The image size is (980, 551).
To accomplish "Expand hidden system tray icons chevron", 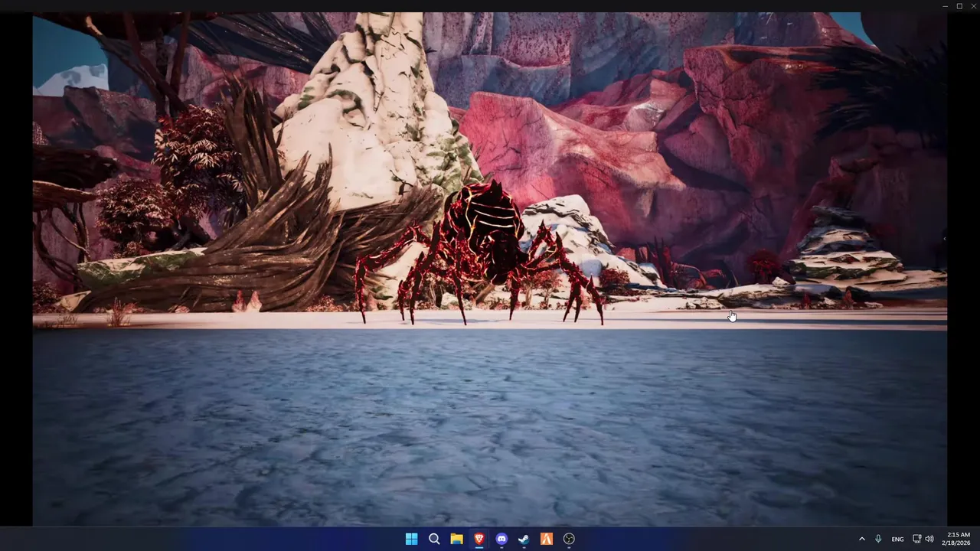I will pyautogui.click(x=861, y=539).
